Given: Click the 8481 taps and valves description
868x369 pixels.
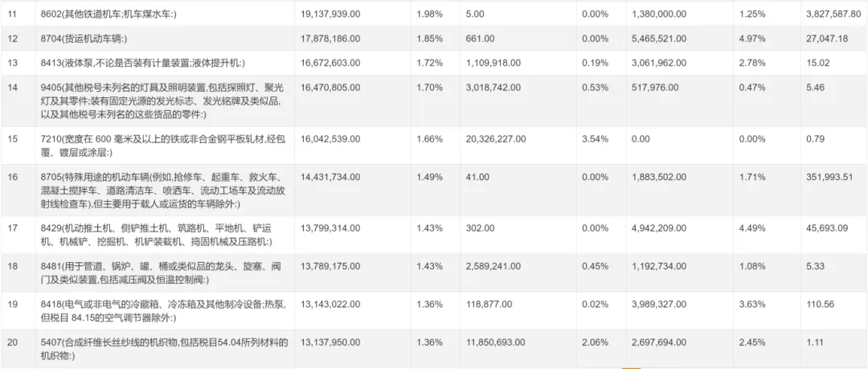Looking at the screenshot, I should pyautogui.click(x=165, y=273).
